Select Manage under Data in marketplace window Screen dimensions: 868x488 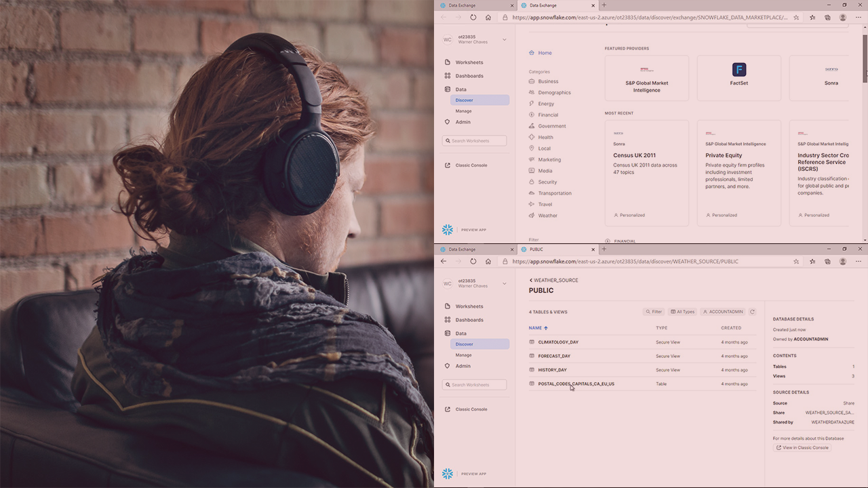(464, 111)
